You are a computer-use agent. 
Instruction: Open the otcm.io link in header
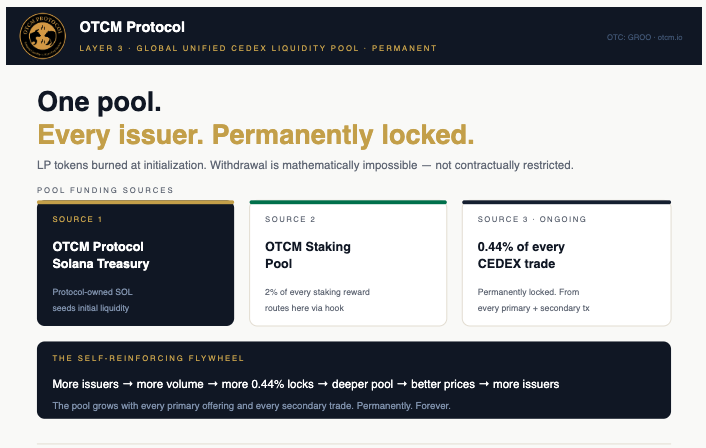point(669,37)
